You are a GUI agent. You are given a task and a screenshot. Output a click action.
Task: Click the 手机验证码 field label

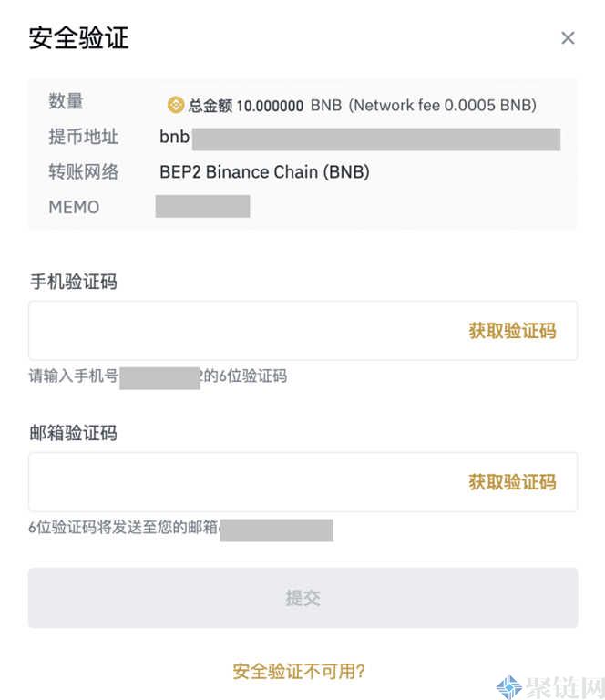73,283
